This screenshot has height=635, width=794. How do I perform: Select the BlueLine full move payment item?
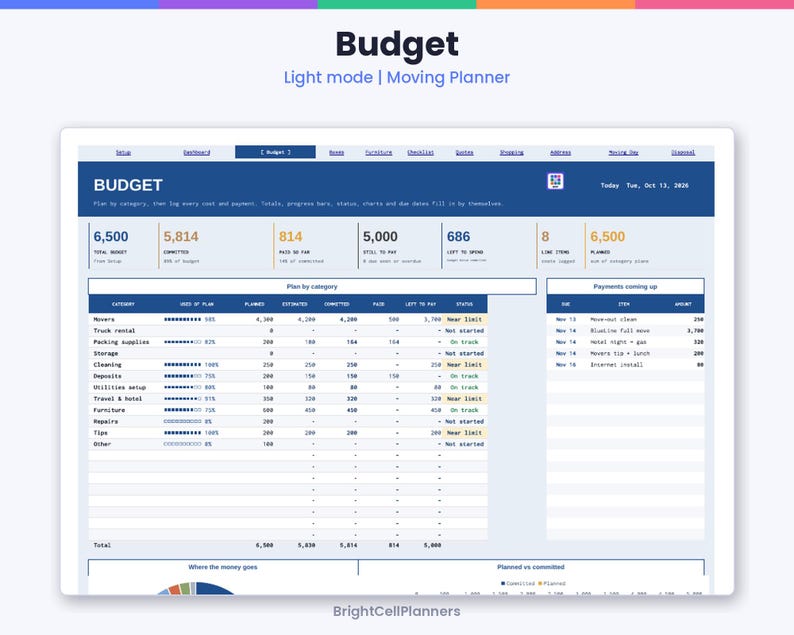[x=620, y=331]
